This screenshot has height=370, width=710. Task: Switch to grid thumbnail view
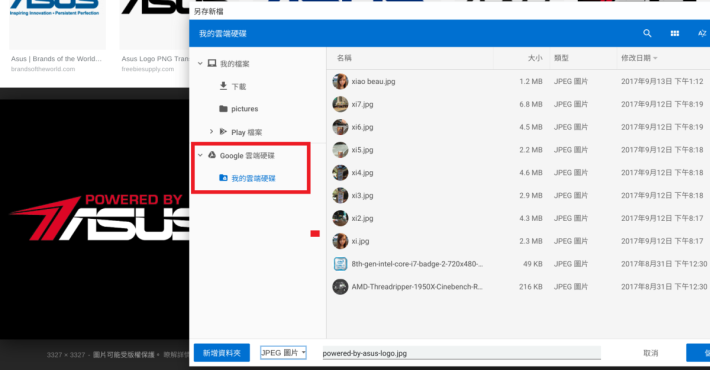tap(675, 34)
